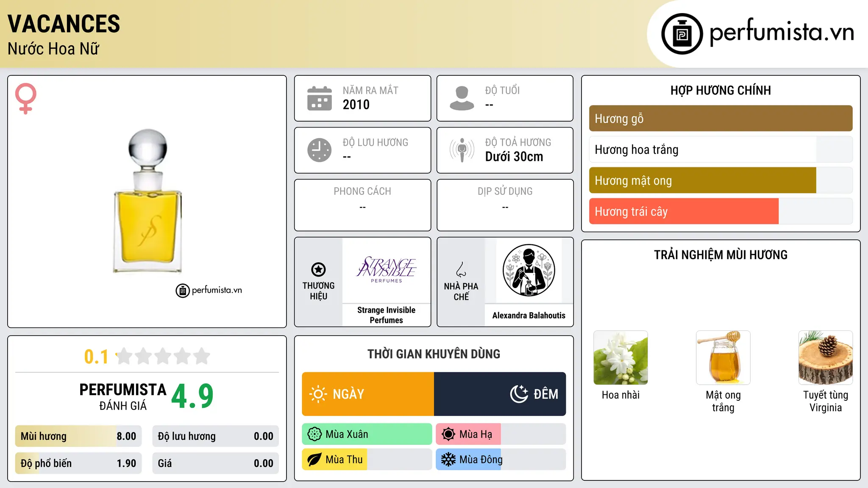Click the nose icon above NHÀ PHA CHẾ

(461, 269)
